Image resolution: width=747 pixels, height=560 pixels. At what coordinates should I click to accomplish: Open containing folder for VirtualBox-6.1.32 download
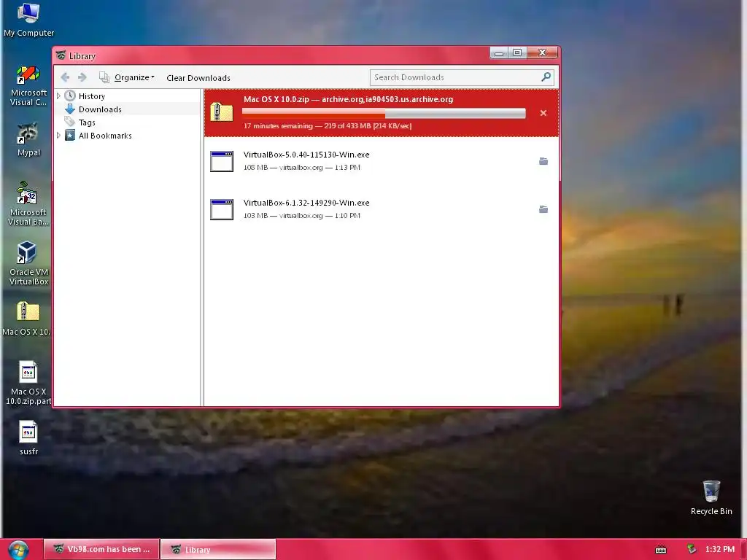point(543,209)
